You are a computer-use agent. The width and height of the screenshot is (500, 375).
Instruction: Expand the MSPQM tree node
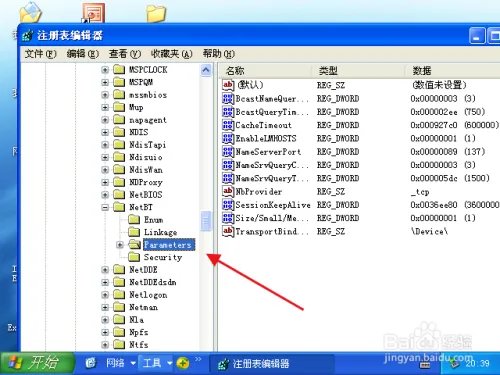point(105,82)
